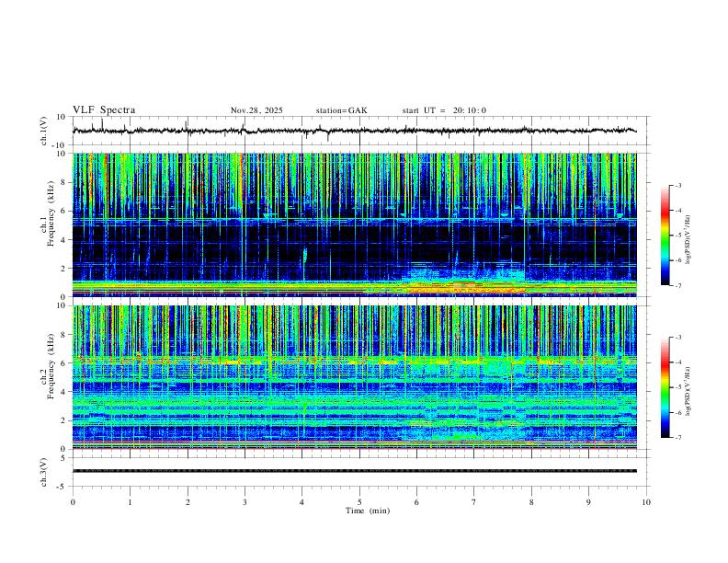728x563 pixels.
Task: Click the 'VLF Spectra' title text
Action: pyautogui.click(x=104, y=110)
